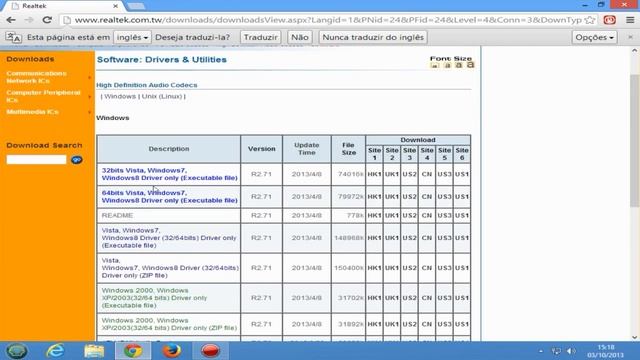Open File Explorer from the taskbar
The height and width of the screenshot is (360, 640).
point(93,351)
